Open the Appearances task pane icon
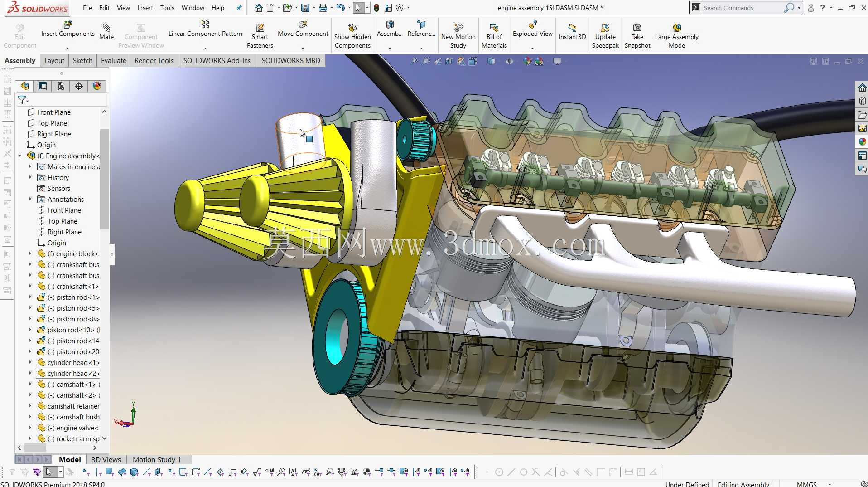 (x=862, y=142)
